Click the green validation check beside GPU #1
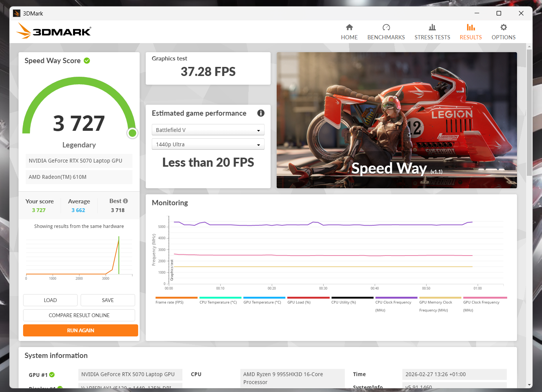542x392 pixels. pyautogui.click(x=52, y=375)
